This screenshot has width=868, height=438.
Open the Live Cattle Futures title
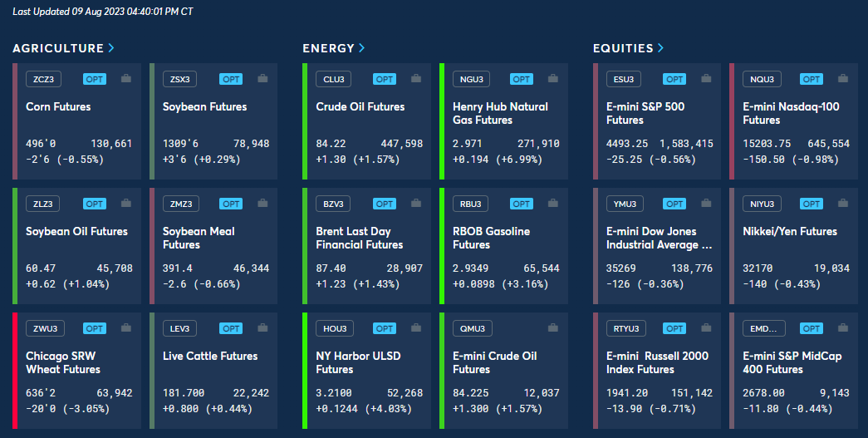(210, 356)
